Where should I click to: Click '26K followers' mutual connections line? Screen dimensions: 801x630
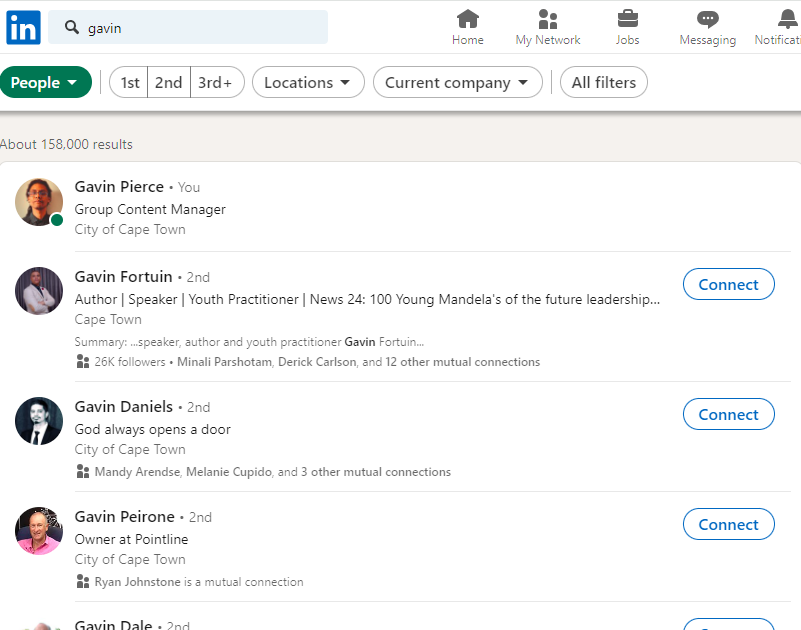pos(317,362)
